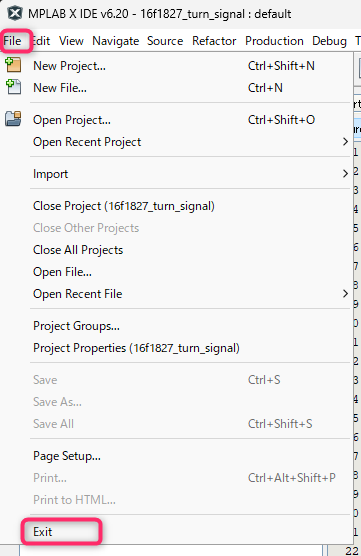
Task: Expand the Import submenu arrow
Action: tap(345, 174)
